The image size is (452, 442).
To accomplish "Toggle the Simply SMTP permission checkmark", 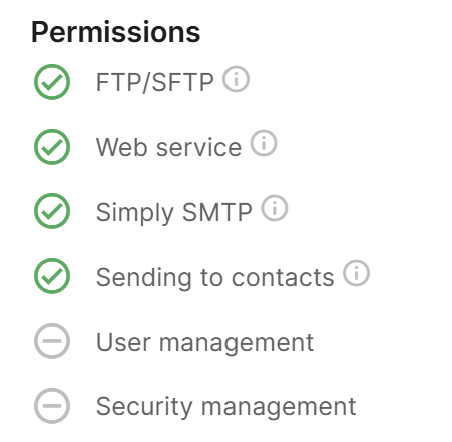I will click(x=52, y=211).
